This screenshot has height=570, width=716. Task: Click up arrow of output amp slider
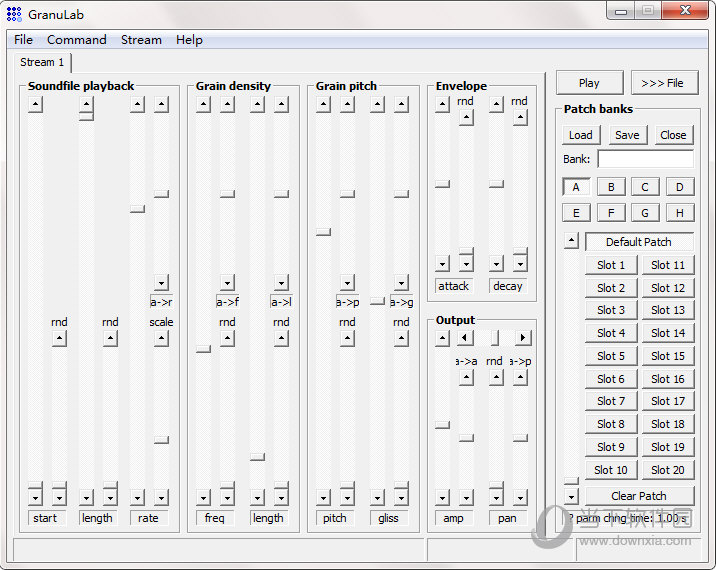(442, 338)
